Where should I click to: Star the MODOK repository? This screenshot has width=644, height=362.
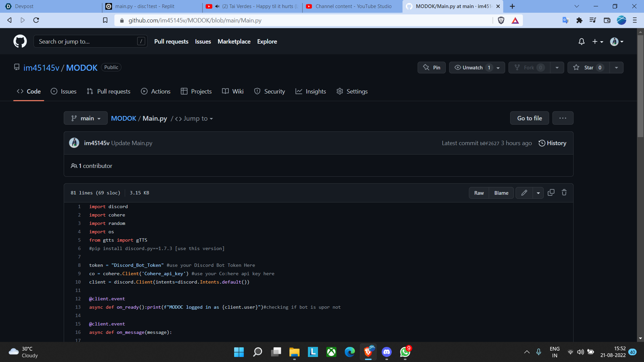pos(588,67)
